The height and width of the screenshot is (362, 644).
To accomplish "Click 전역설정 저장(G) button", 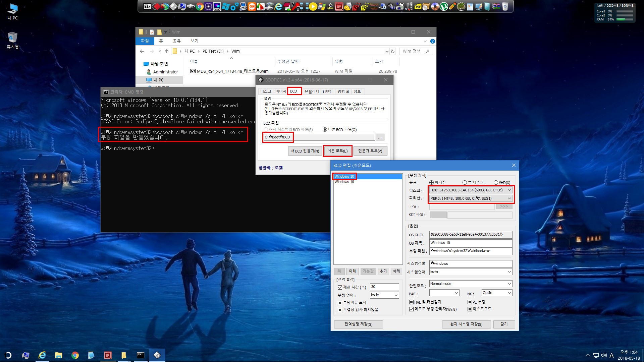I will 358,324.
